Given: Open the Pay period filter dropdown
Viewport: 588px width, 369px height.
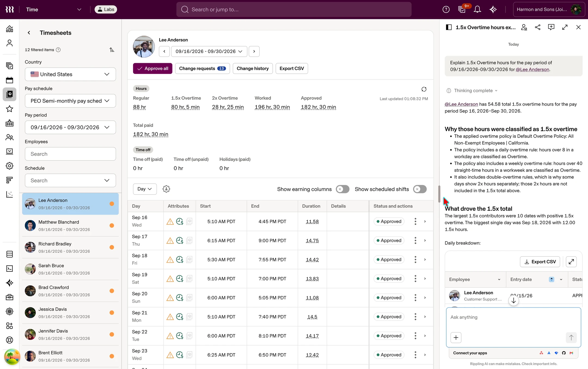Looking at the screenshot, I should point(70,127).
